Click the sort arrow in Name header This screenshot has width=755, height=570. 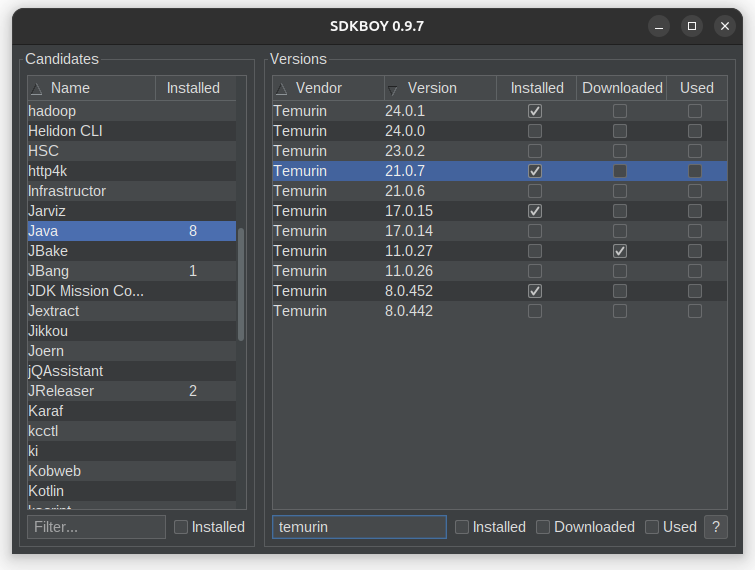37,89
